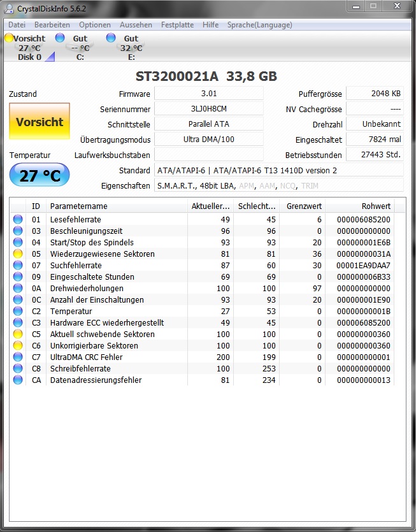Click the Seriennummer field 3LJ0H8CM

coord(209,108)
